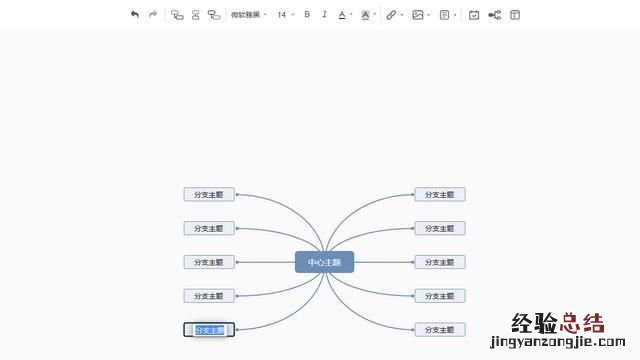Add a note to the topic
Viewport: 640px width, 360px height.
444,15
